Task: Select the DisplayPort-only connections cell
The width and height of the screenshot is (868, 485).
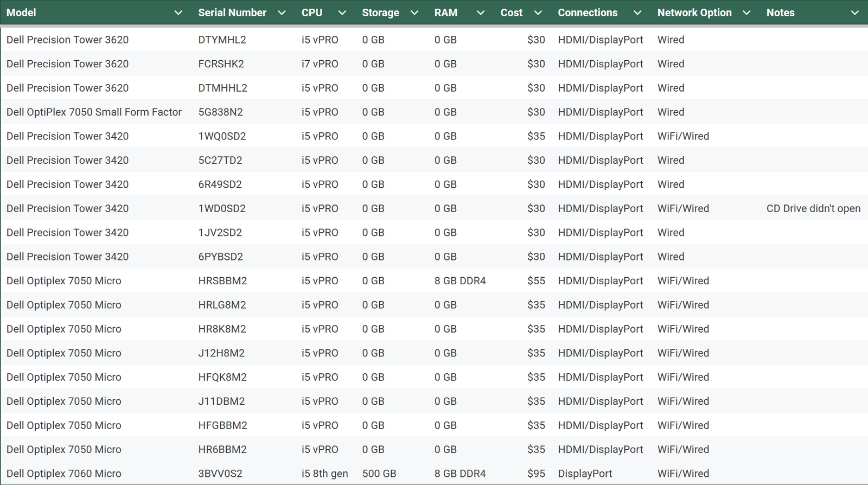Action: (x=585, y=474)
